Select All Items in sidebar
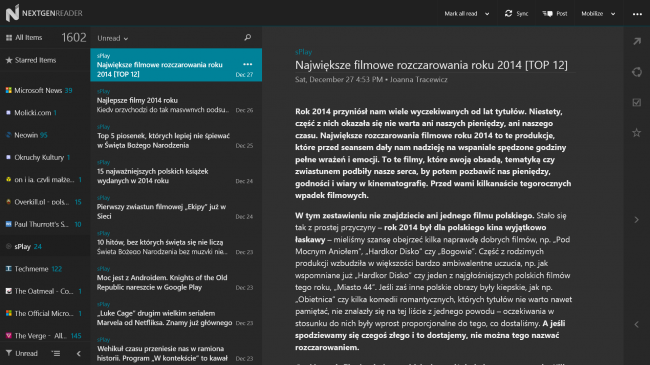Image resolution: width=650 pixels, height=365 pixels. [45, 38]
